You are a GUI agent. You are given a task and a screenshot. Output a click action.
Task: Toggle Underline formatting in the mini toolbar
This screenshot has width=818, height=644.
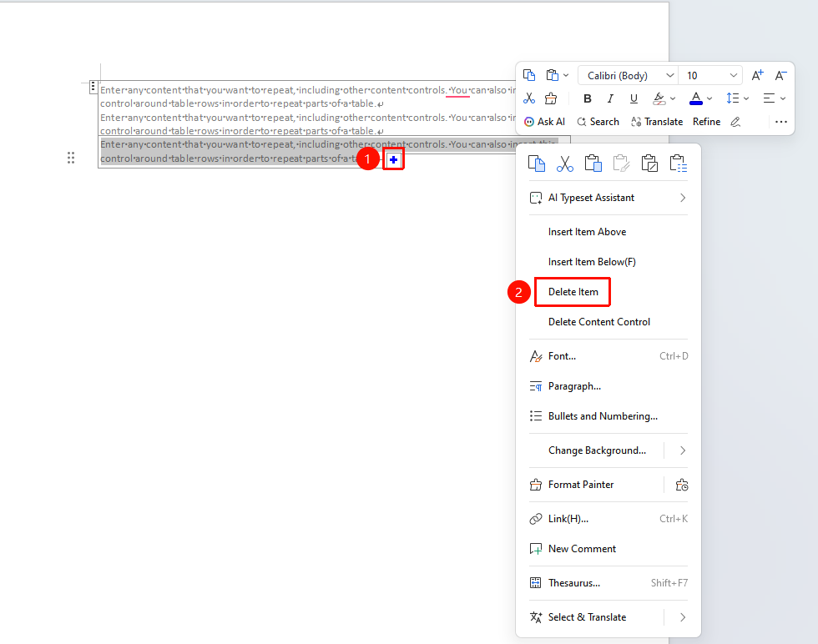coord(634,98)
